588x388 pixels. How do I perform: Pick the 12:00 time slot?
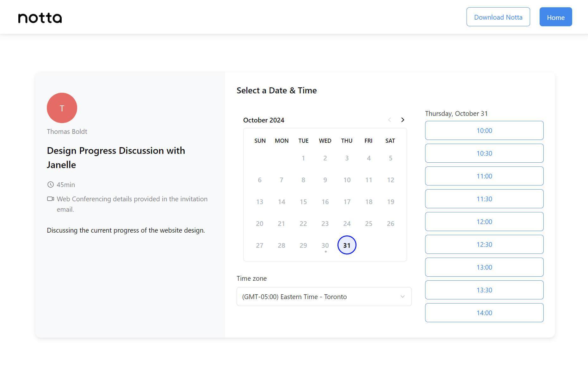[484, 222]
